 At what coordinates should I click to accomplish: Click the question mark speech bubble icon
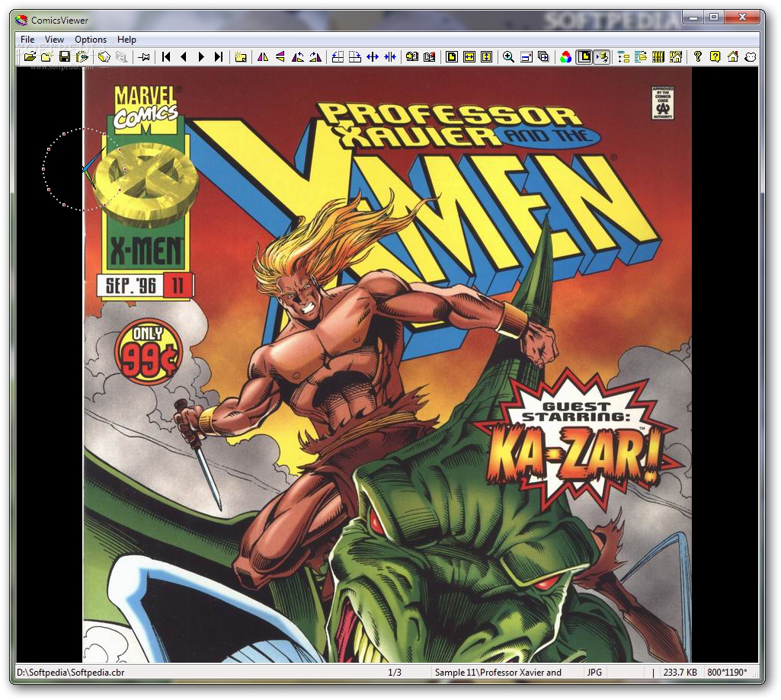[715, 57]
